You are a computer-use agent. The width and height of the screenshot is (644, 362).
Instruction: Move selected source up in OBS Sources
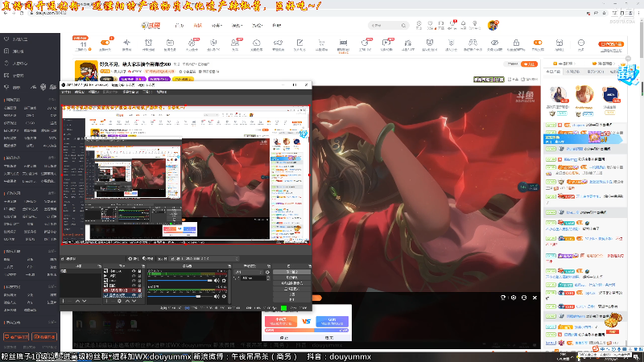(127, 301)
